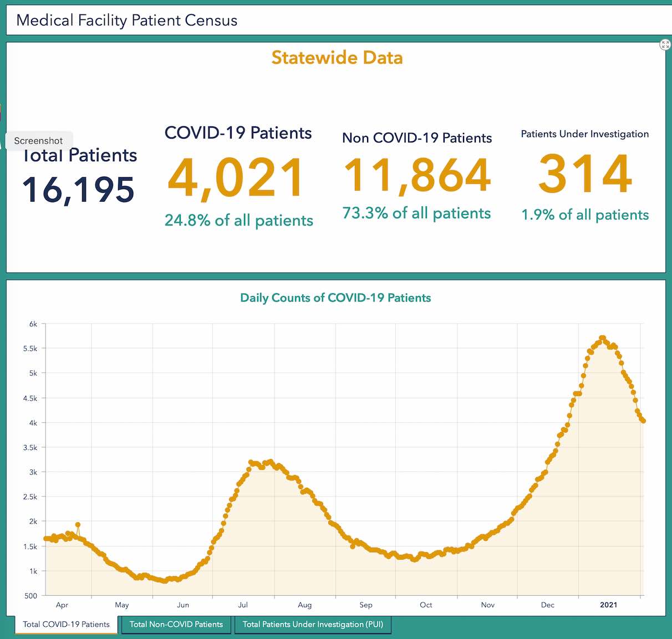The height and width of the screenshot is (639, 672).
Task: Click the Non COVID-19 Patients count 11,864
Action: tap(417, 176)
